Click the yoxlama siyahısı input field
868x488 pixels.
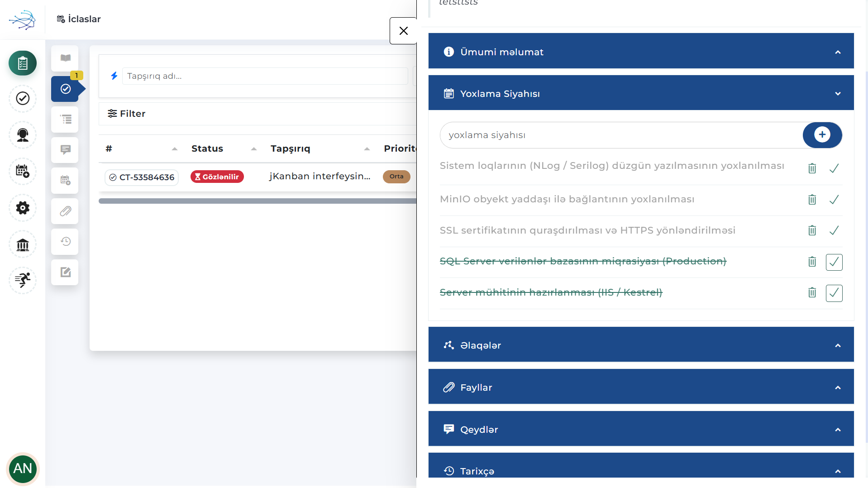pos(621,135)
